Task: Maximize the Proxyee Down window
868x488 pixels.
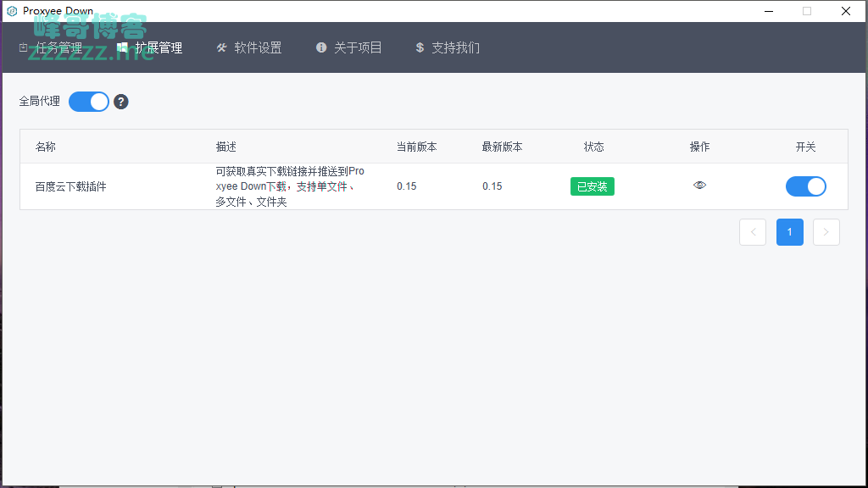Action: coord(806,11)
